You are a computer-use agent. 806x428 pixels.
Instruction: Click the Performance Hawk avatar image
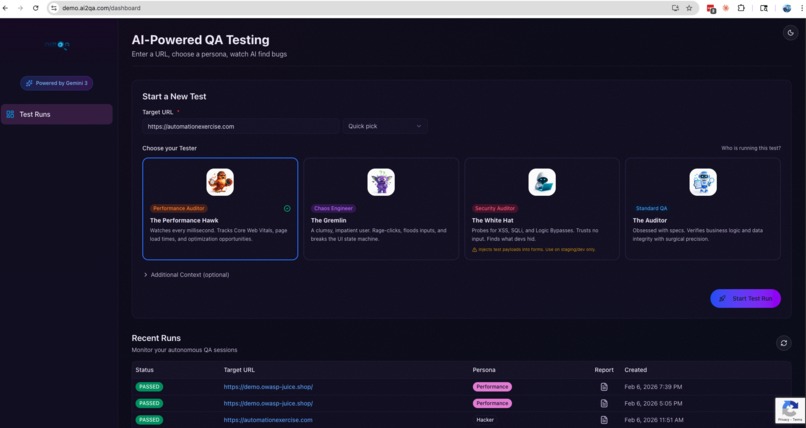pyautogui.click(x=220, y=182)
